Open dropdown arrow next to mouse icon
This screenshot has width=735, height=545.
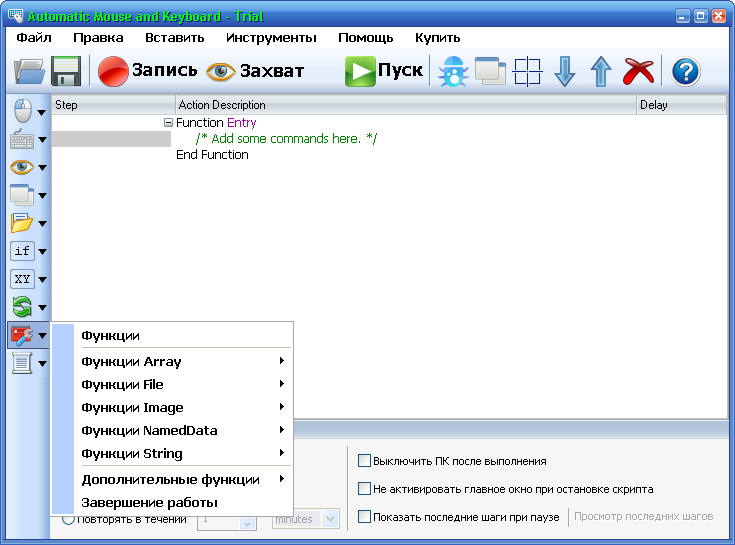pyautogui.click(x=42, y=112)
